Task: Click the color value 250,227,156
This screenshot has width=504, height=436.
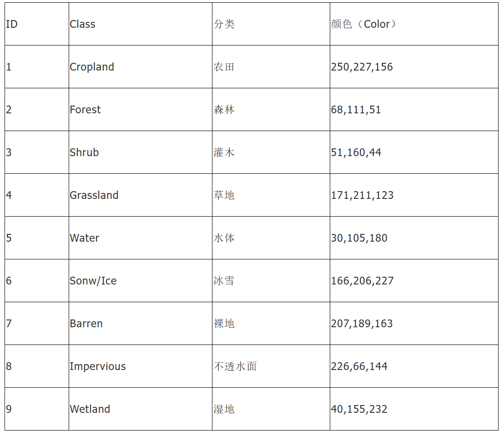Action: click(362, 67)
